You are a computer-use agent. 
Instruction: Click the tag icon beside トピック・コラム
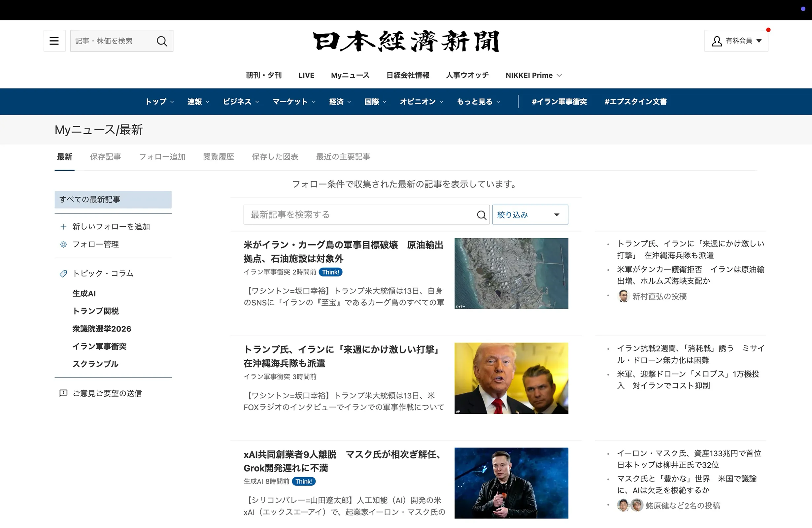click(x=63, y=274)
